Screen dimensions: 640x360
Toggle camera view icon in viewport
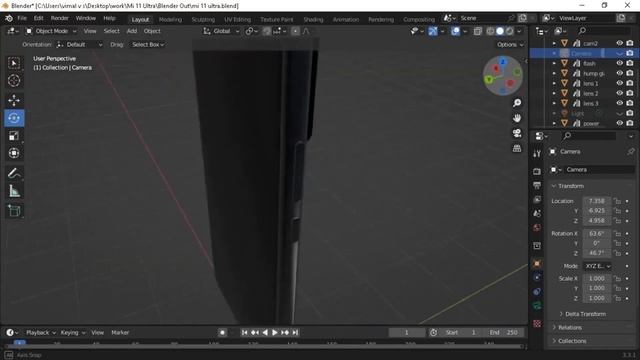517,133
